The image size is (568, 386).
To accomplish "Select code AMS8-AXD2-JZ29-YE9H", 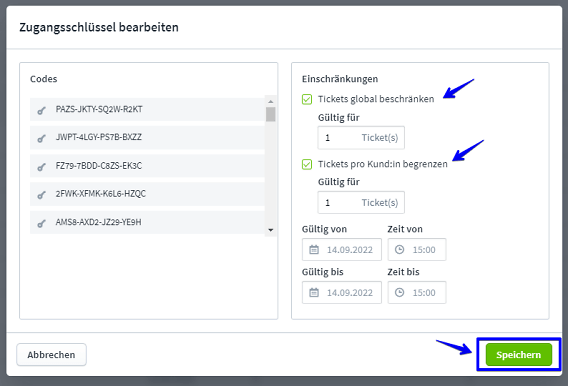I will [147, 222].
